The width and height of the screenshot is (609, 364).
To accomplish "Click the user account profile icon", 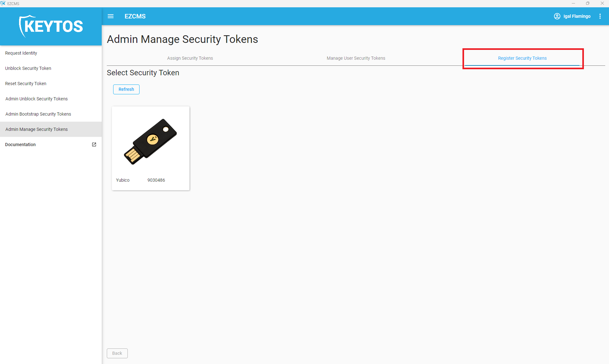I will click(557, 16).
